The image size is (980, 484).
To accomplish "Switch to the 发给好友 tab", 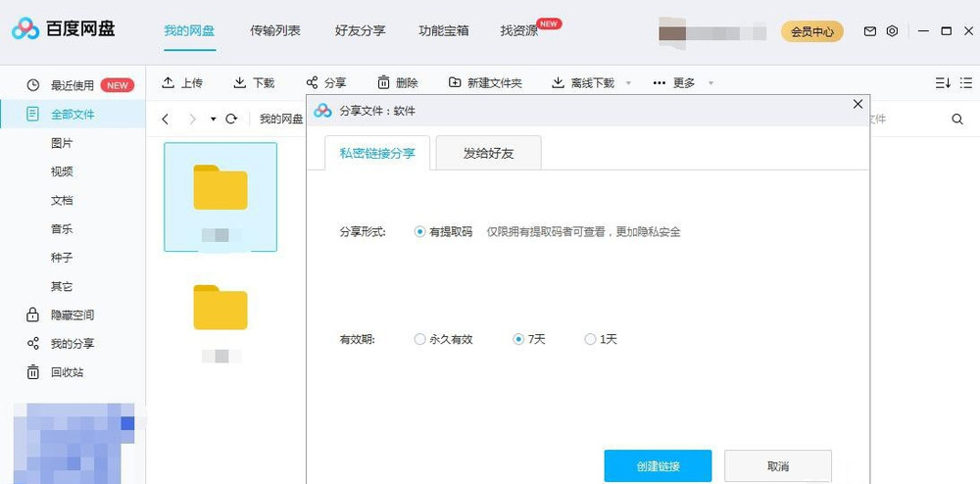I will pos(488,153).
